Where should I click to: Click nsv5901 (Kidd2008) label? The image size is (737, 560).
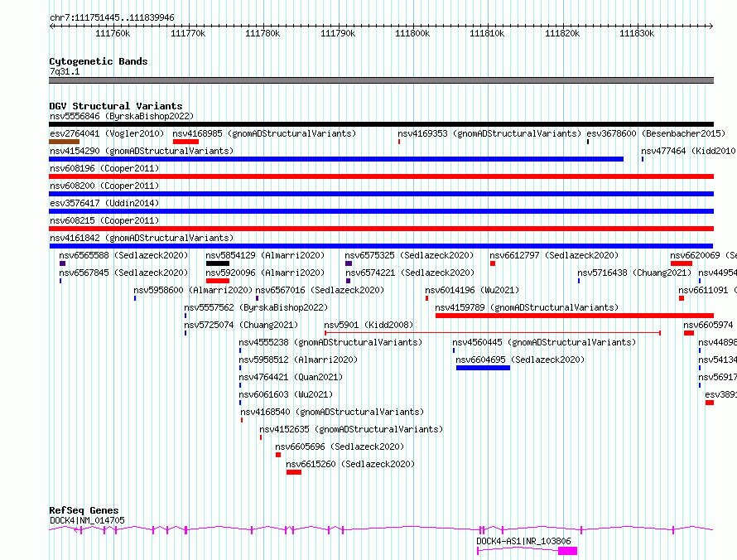click(368, 325)
